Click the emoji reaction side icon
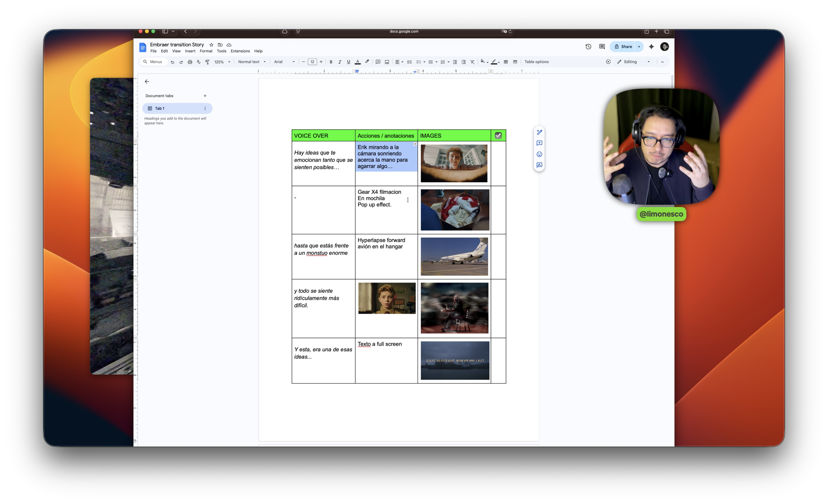Screen dimensions: 828x504 tap(539, 154)
